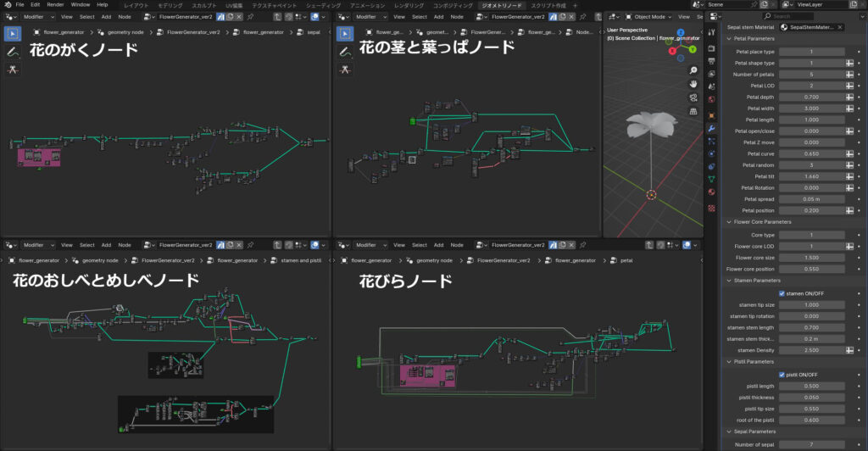Open the Material properties tab

(712, 192)
